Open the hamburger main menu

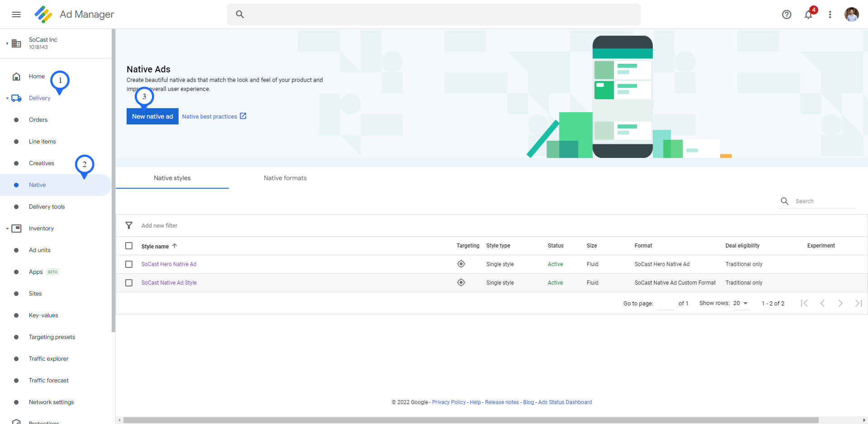point(16,14)
